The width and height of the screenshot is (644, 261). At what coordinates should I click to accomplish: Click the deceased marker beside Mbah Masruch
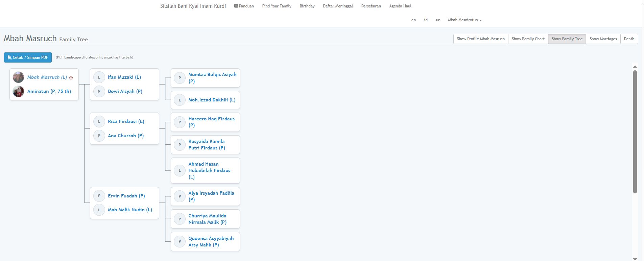[x=71, y=78]
